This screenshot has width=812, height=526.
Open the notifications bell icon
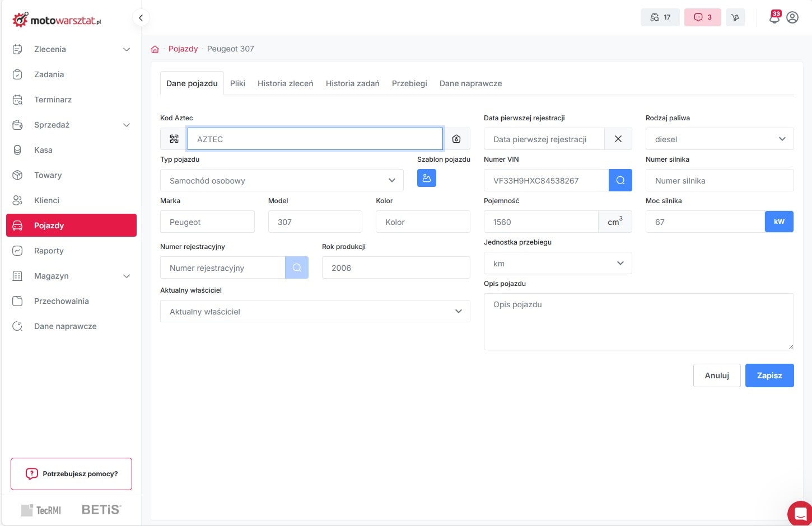774,17
